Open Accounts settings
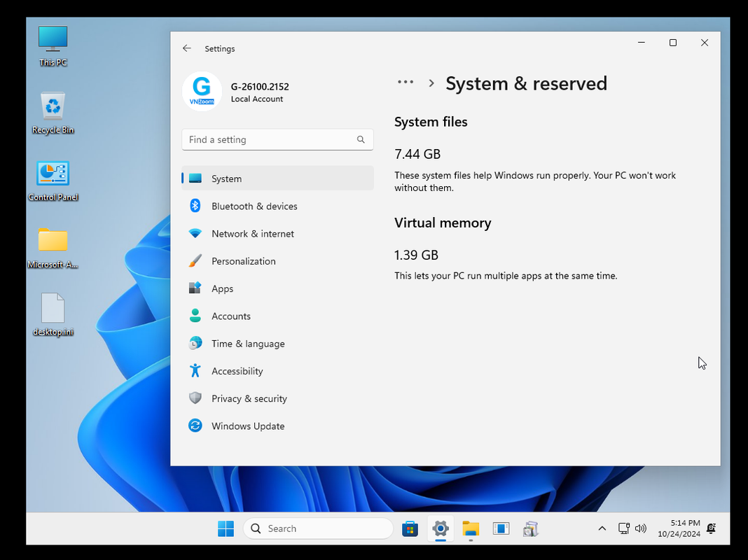 [x=277, y=316]
